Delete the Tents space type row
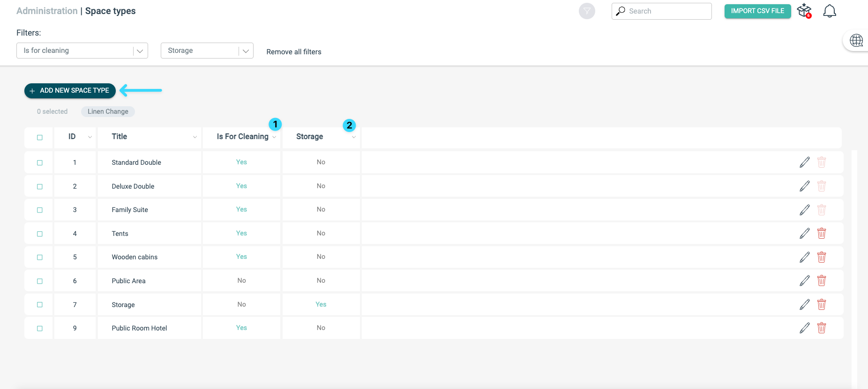Image resolution: width=868 pixels, height=389 pixels. tap(822, 233)
